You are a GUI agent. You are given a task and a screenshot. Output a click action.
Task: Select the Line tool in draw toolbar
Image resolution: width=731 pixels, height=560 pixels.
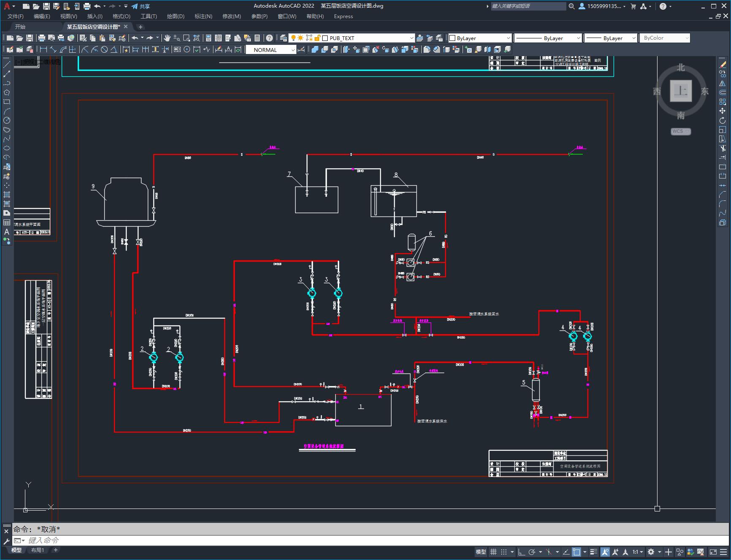(7, 65)
